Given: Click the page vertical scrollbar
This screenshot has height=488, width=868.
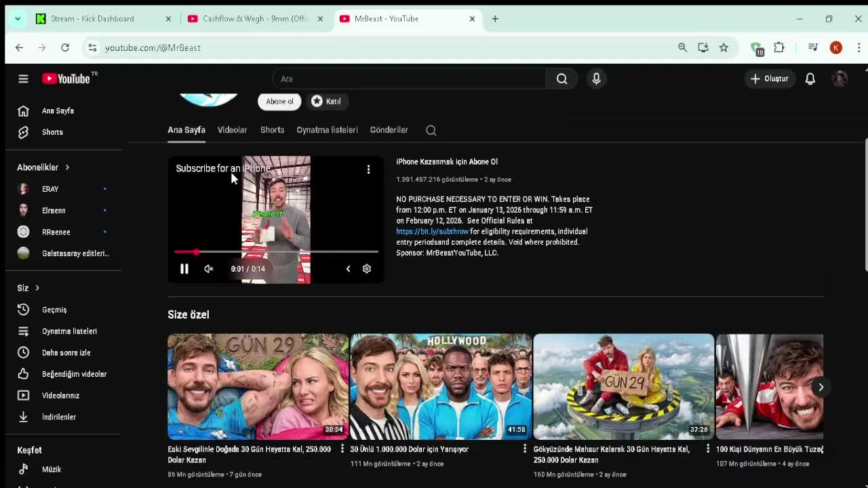Looking at the screenshot, I should 865,205.
